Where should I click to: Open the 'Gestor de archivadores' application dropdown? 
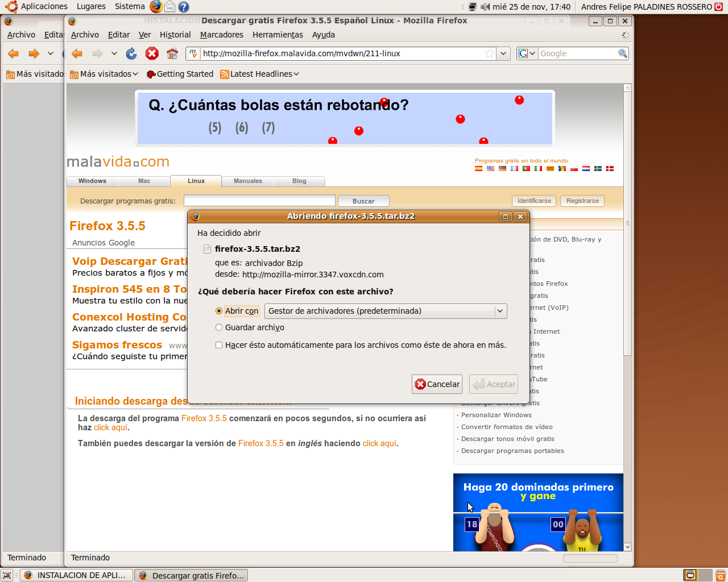pyautogui.click(x=386, y=311)
